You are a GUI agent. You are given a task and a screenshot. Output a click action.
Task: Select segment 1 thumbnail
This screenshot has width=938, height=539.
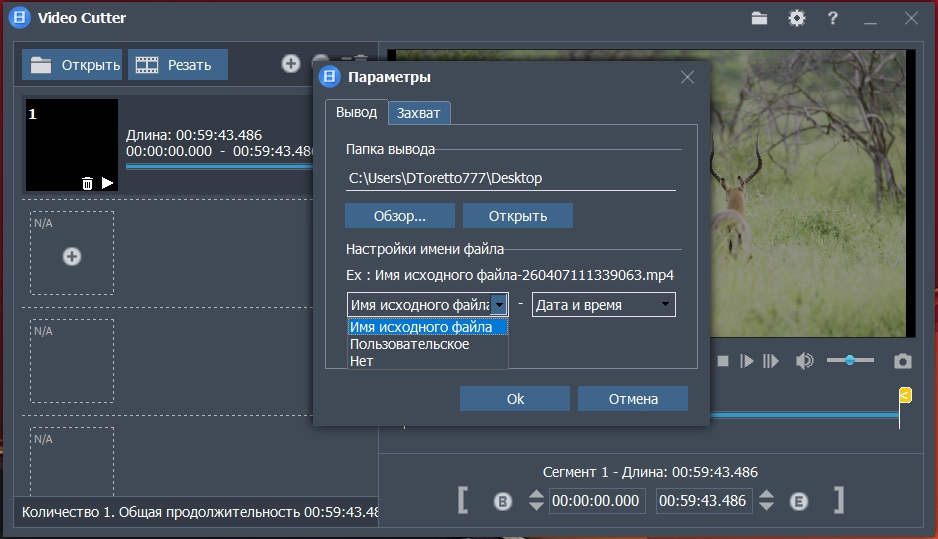pos(72,145)
